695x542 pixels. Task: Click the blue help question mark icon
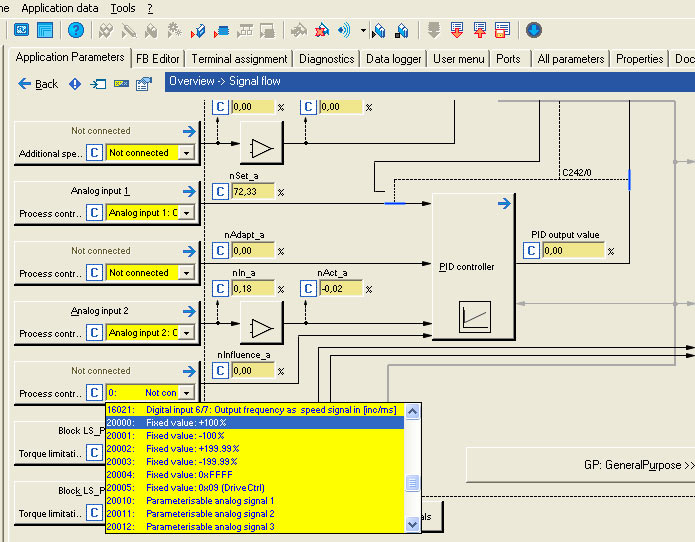tap(75, 30)
